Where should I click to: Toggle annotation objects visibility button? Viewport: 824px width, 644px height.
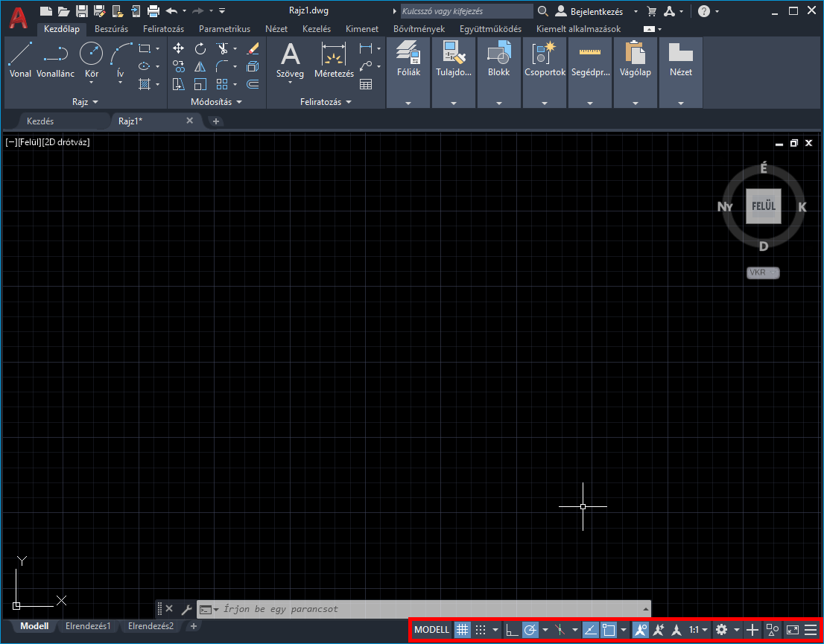pyautogui.click(x=640, y=629)
